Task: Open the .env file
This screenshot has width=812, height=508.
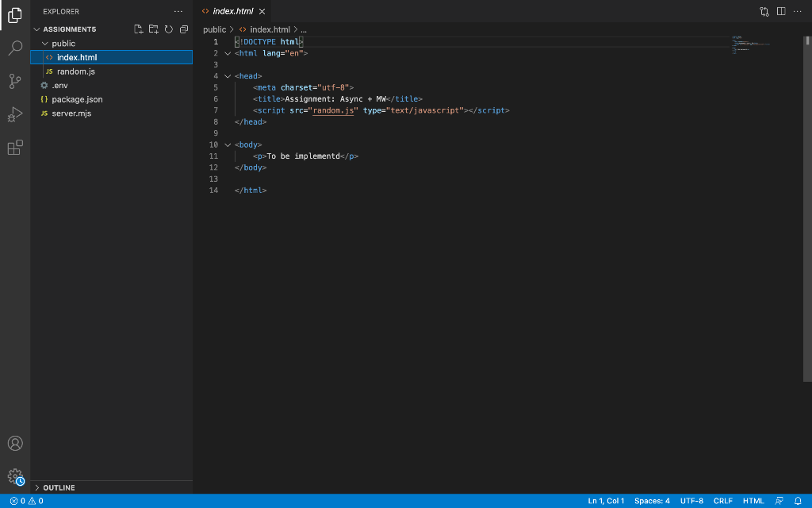Action: pos(111,86)
